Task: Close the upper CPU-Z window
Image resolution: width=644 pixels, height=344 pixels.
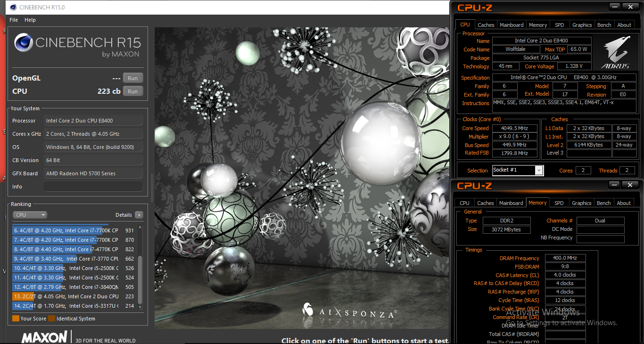Action: [630, 7]
